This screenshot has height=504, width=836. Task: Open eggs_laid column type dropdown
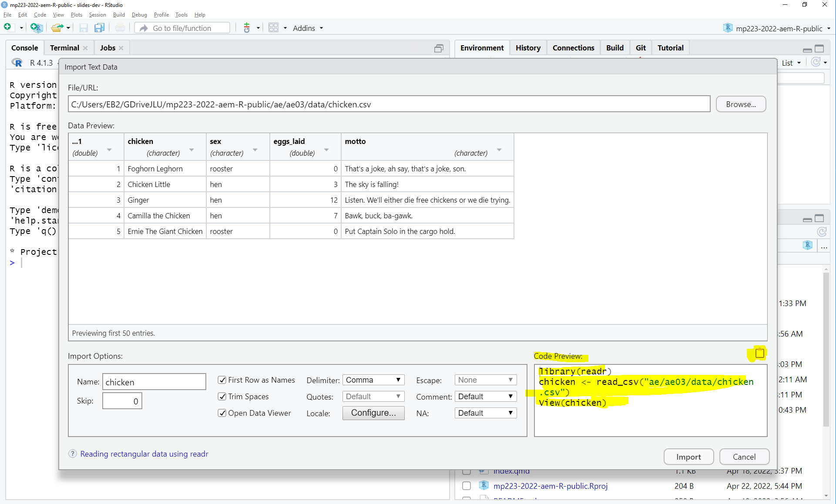(x=326, y=150)
